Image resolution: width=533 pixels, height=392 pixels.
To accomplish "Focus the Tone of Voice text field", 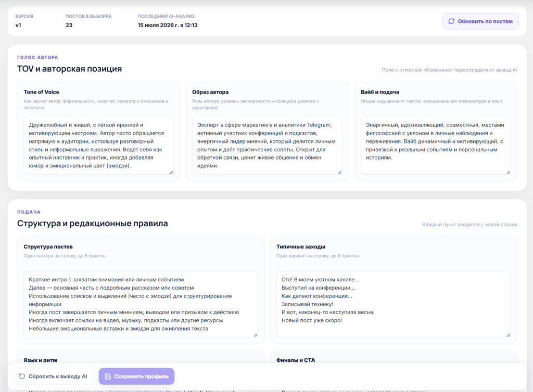I will coord(98,145).
